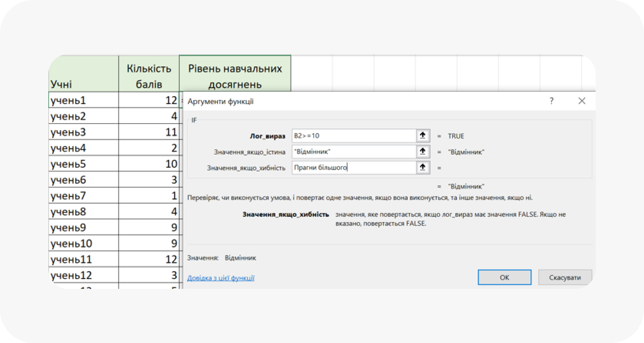Click the Лог_вираз input field
The width and height of the screenshot is (644, 343).
tap(354, 136)
